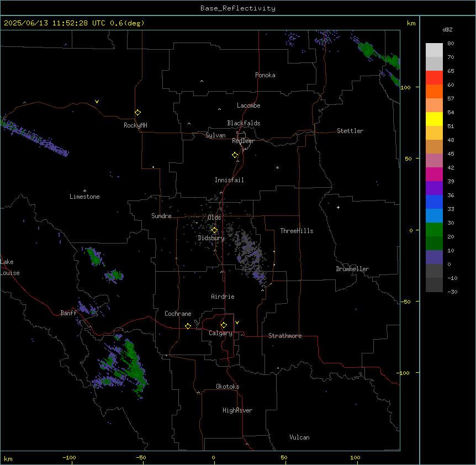476x465 pixels.
Task: Select the light gray 70-80 dBZ swatch
Action: coord(434,50)
